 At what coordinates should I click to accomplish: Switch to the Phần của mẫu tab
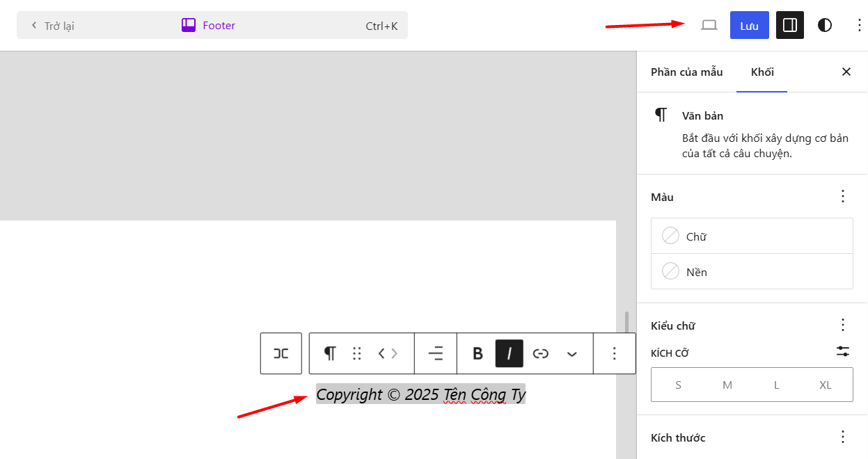pos(686,72)
